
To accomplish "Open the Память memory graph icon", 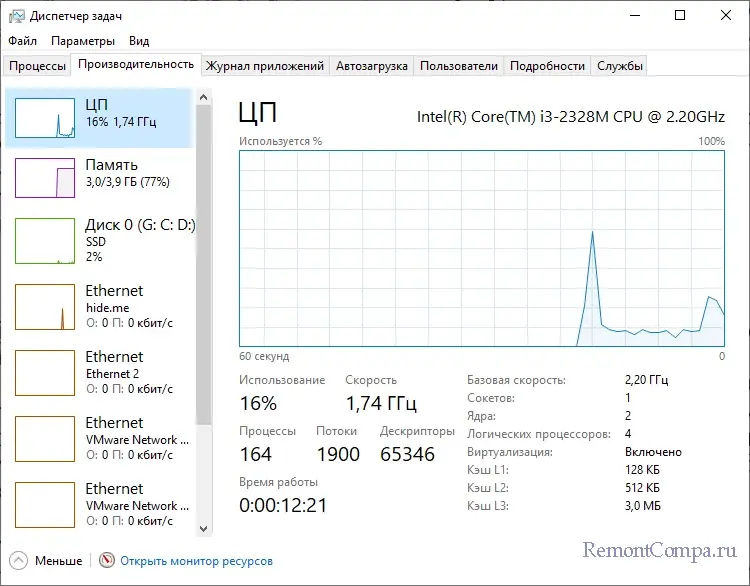I will click(46, 177).
